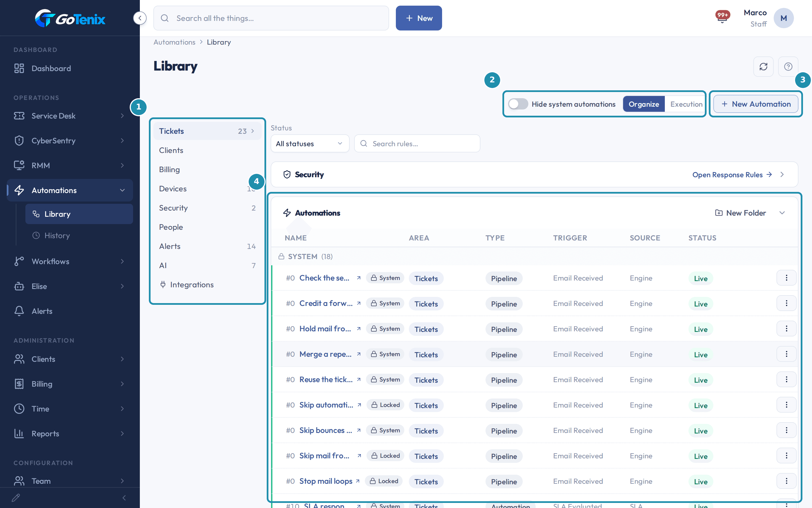Go to Automations breadcrumb
The width and height of the screenshot is (812, 508).
(174, 42)
